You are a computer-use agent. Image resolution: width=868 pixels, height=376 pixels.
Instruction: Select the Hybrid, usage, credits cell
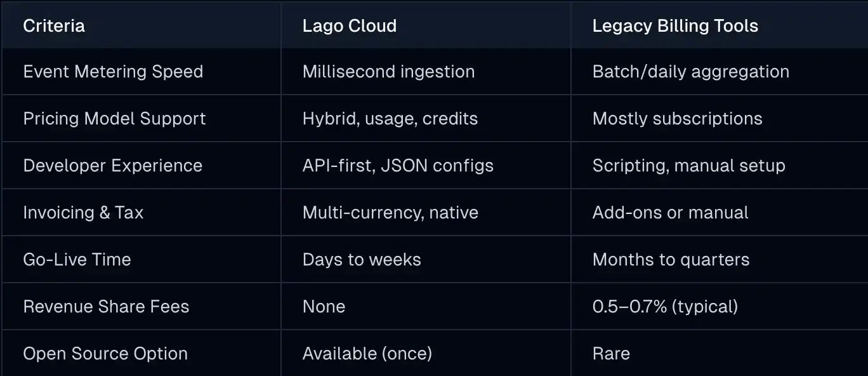coord(390,119)
